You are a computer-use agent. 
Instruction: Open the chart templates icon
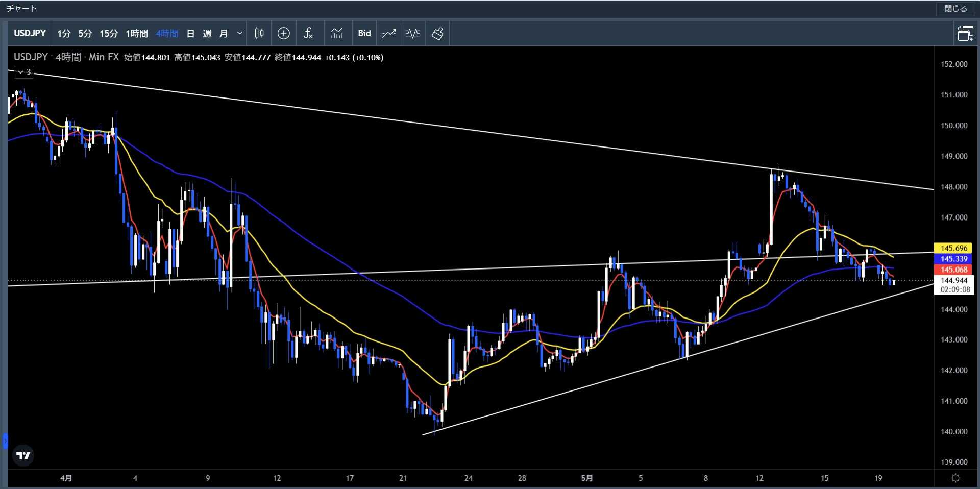[x=337, y=33]
